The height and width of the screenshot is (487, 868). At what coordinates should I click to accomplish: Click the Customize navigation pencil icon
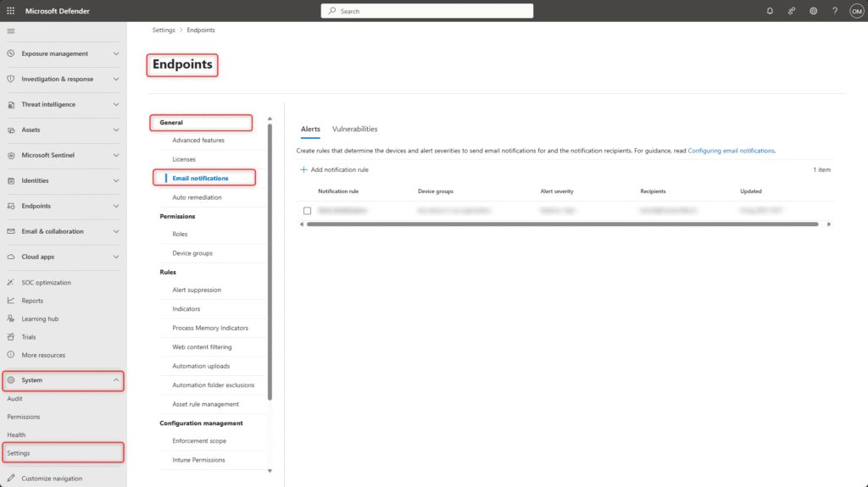11,479
